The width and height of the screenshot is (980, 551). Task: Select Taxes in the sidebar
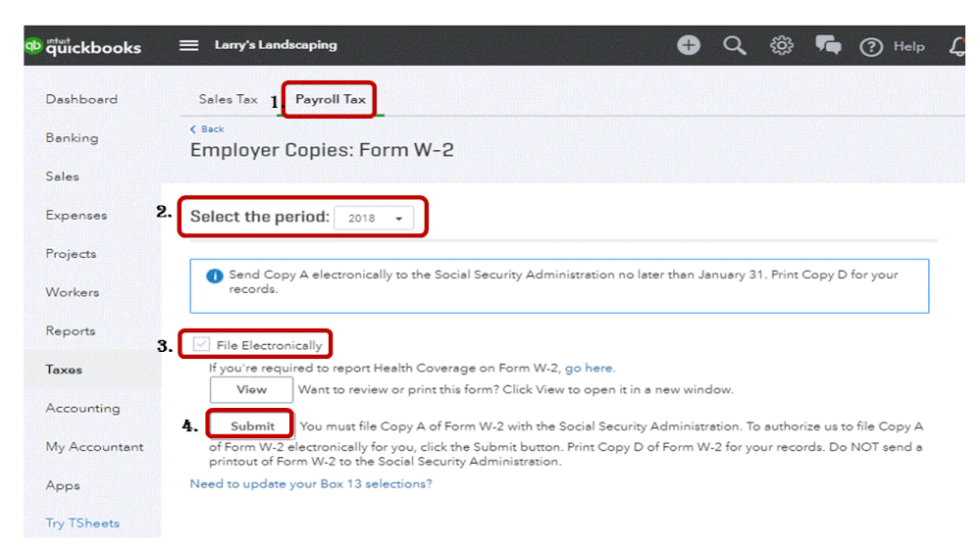click(64, 370)
